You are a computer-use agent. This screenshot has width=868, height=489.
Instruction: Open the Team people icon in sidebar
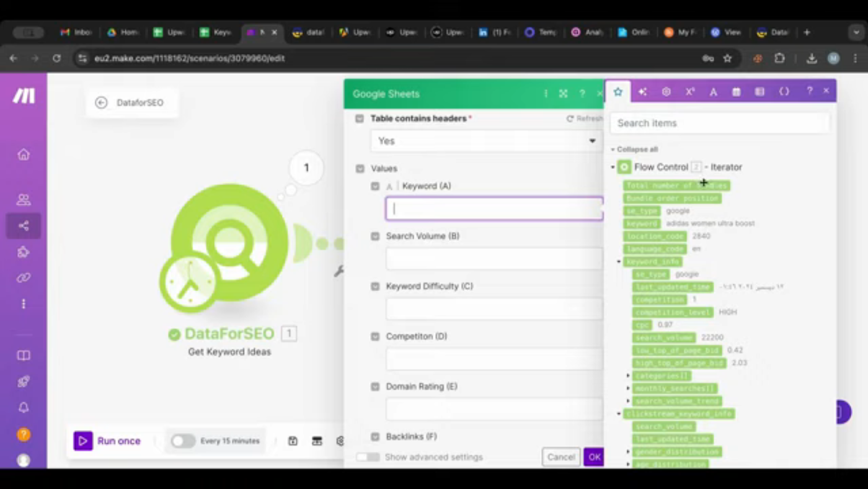(x=24, y=200)
